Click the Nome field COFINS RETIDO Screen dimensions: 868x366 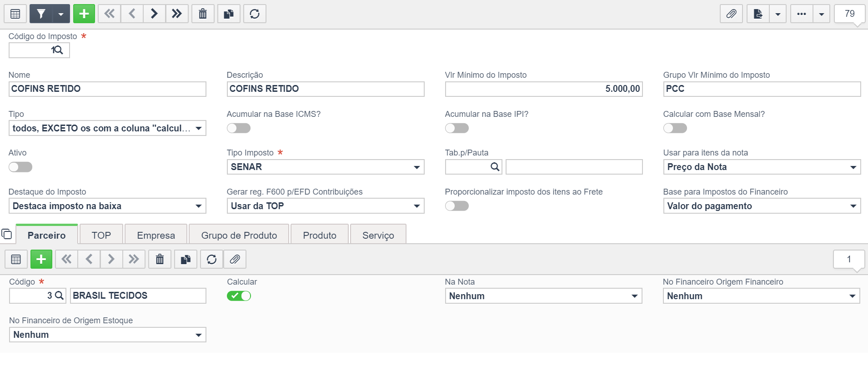[107, 89]
